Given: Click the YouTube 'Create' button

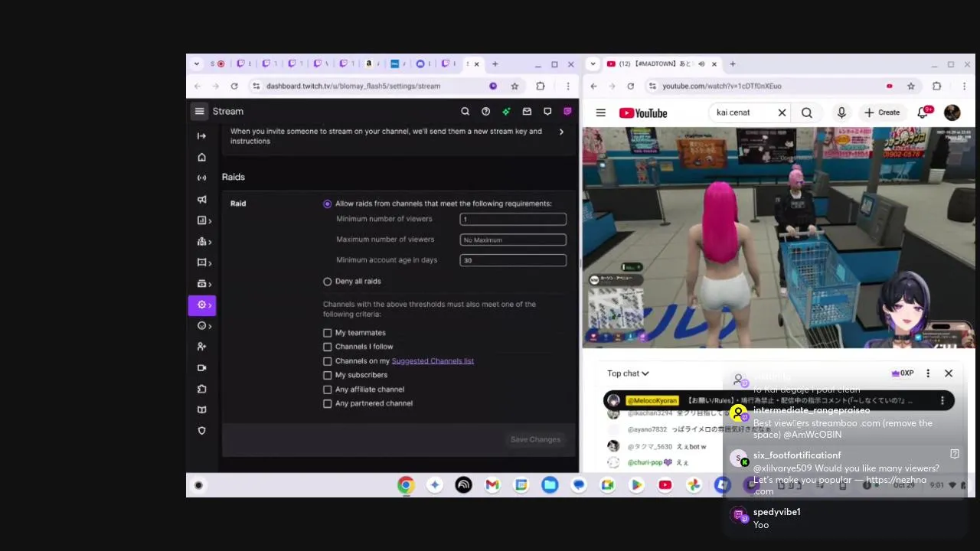Looking at the screenshot, I should click(x=882, y=112).
